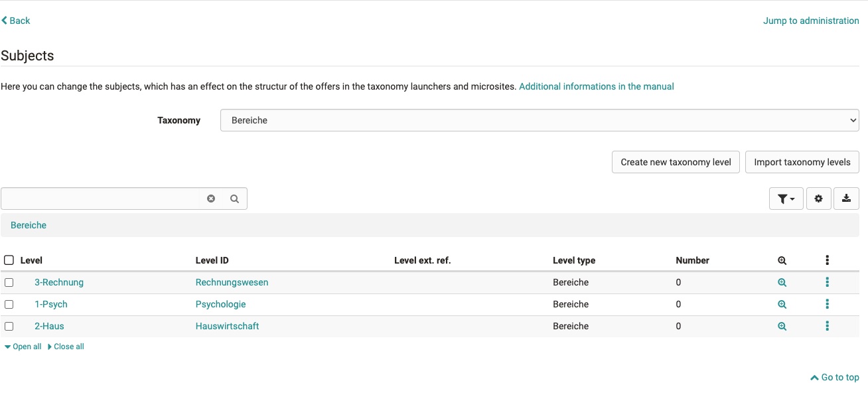The width and height of the screenshot is (868, 403).
Task: Toggle the select-all checkbox in header
Action: (9, 260)
